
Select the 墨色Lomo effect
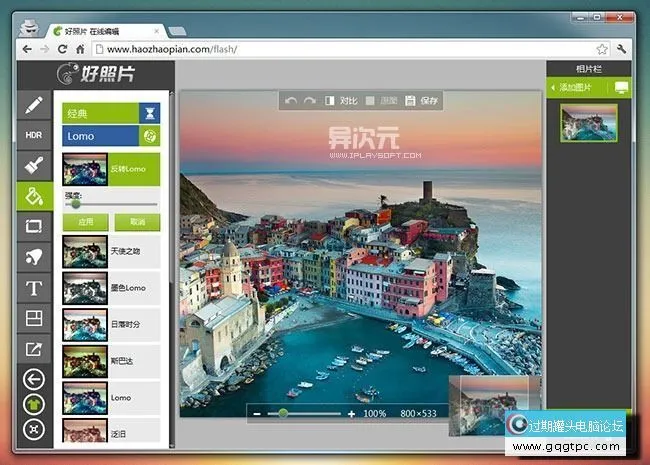coord(111,288)
